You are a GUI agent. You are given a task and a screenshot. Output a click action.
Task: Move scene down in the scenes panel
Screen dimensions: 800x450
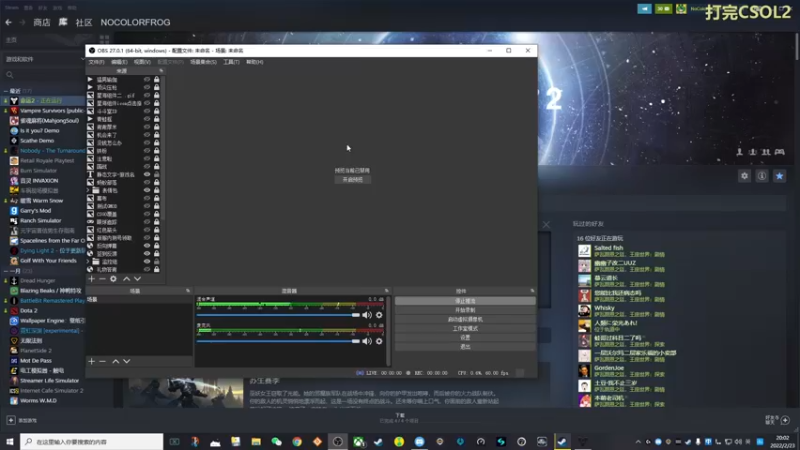click(x=127, y=361)
